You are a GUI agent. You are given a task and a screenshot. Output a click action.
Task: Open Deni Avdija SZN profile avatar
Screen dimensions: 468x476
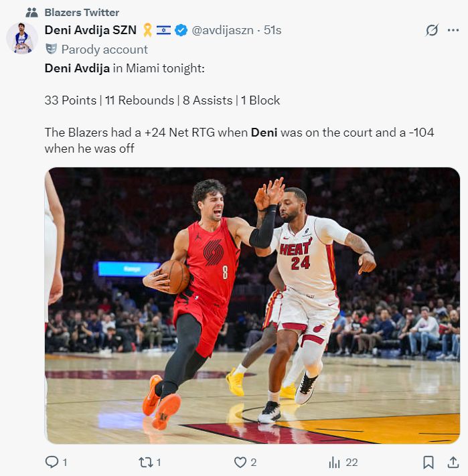point(22,38)
